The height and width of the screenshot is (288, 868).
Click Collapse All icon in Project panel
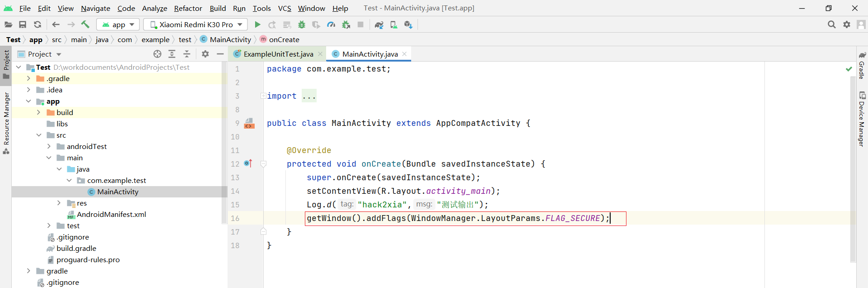click(x=187, y=54)
